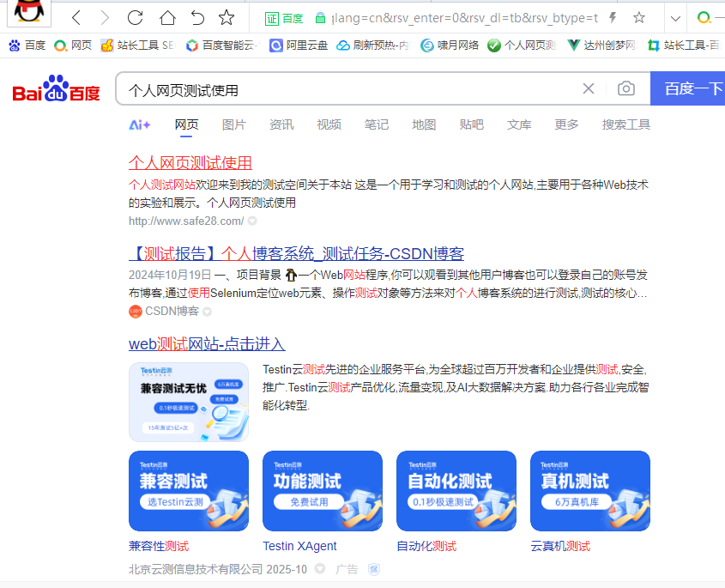Click the undo/restore closed page icon

pos(197,18)
